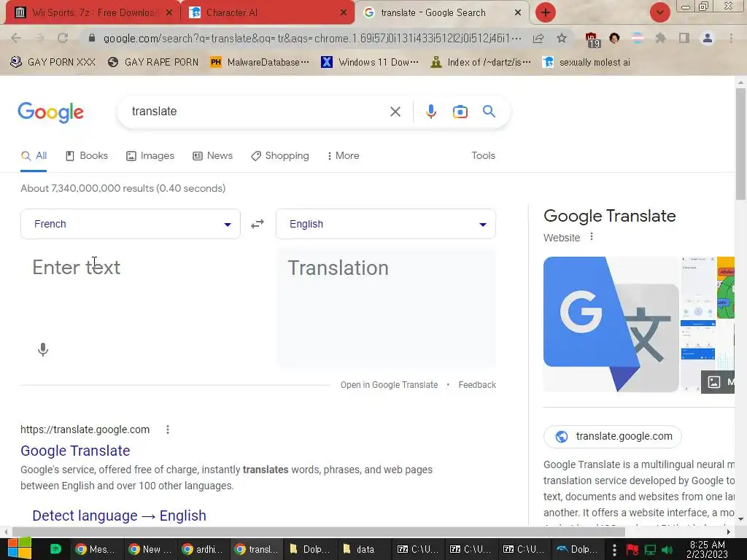Switch to the ardhi... Chrome taskbar window
Screen dimensions: 747x560
point(203,549)
